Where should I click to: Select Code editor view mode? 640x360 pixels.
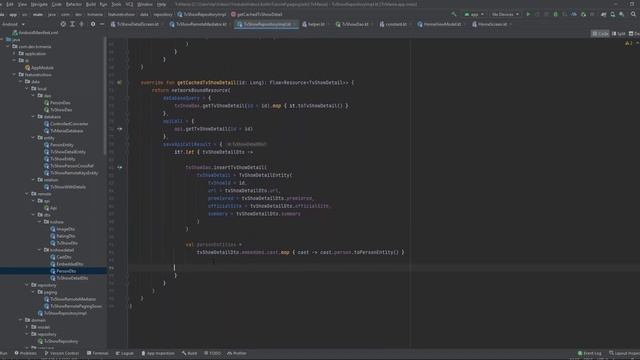point(600,33)
